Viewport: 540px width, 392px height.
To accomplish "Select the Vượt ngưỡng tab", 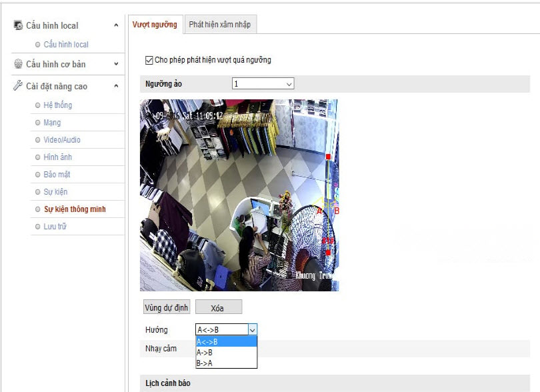I will click(155, 25).
